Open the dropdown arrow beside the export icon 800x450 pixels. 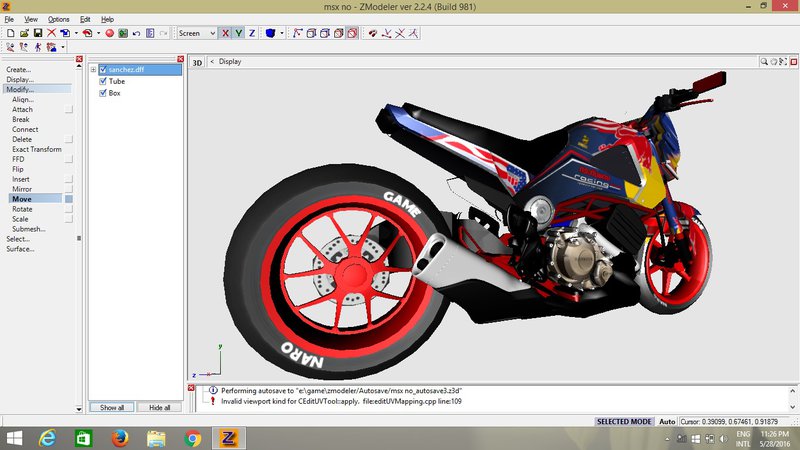98,33
